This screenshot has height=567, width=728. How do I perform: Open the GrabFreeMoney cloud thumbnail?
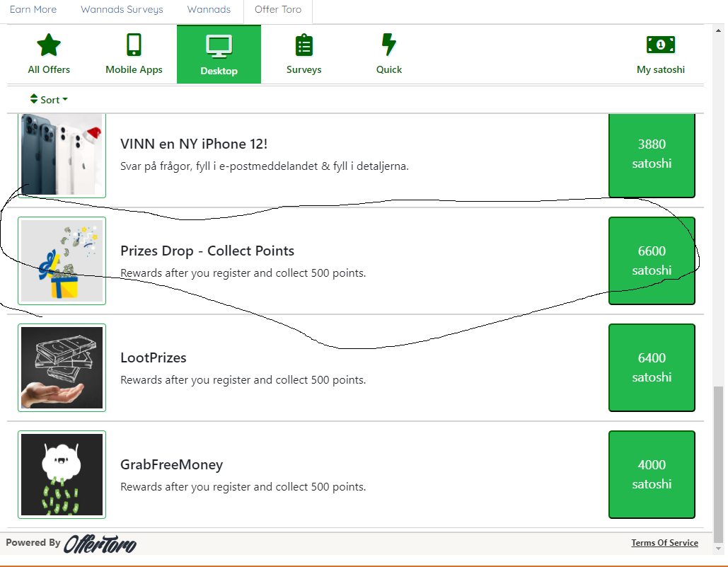coord(62,474)
